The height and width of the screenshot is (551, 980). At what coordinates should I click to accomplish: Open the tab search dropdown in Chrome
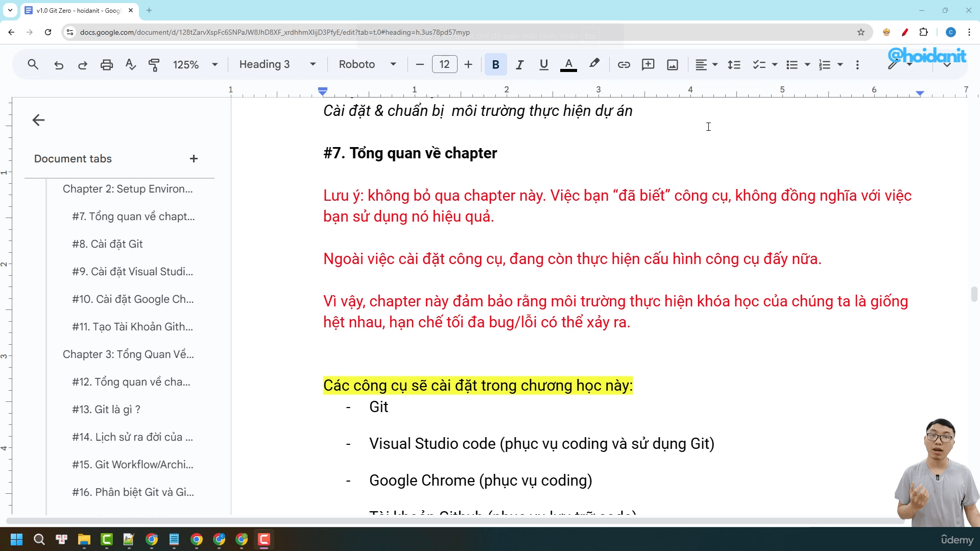pyautogui.click(x=10, y=10)
